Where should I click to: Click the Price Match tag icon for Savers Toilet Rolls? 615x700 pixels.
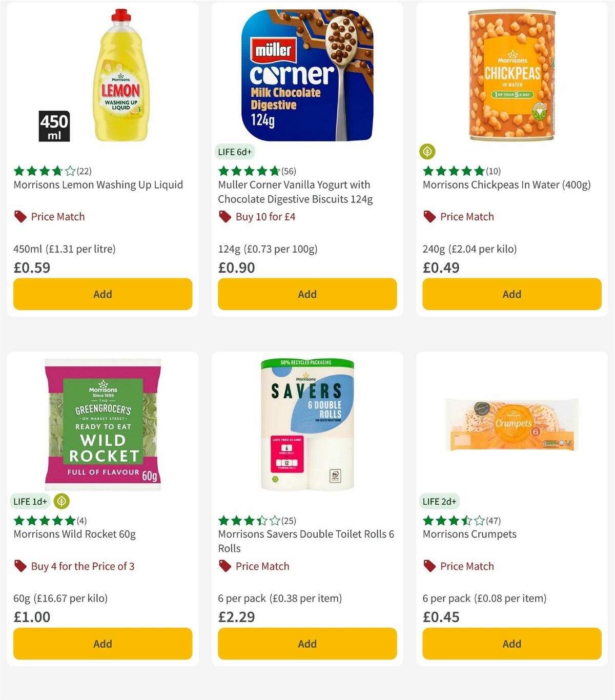click(x=224, y=566)
